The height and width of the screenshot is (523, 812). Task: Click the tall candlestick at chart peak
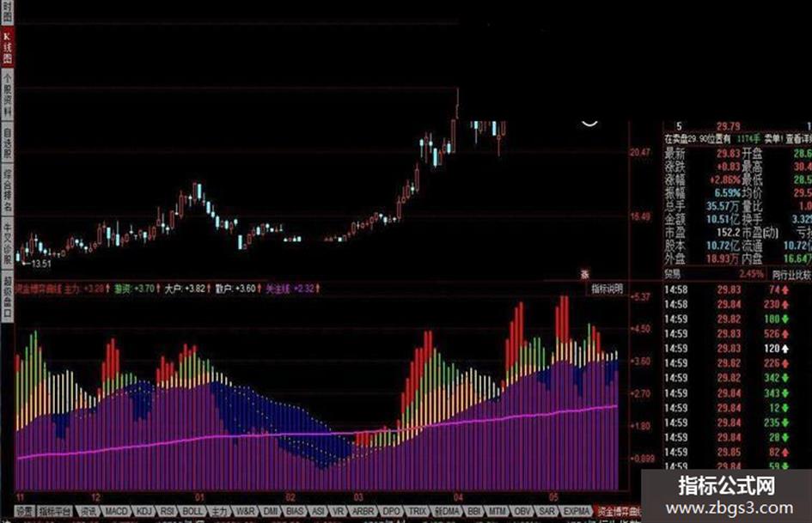point(457,104)
